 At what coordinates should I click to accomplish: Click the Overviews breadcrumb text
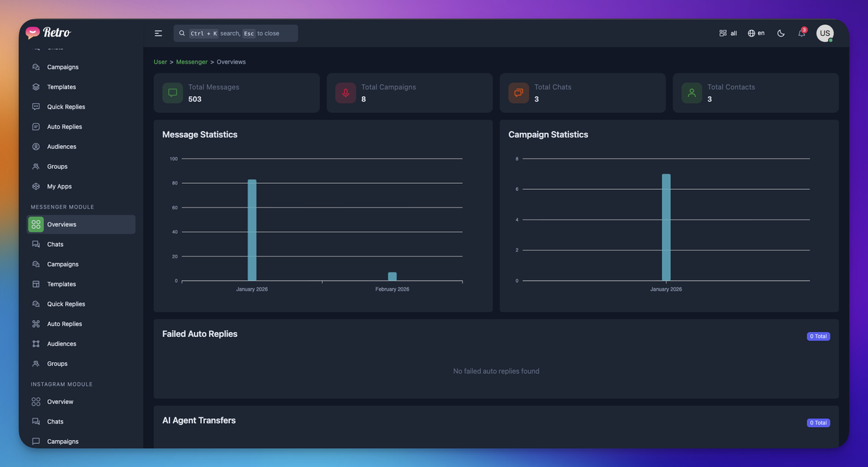tap(231, 62)
